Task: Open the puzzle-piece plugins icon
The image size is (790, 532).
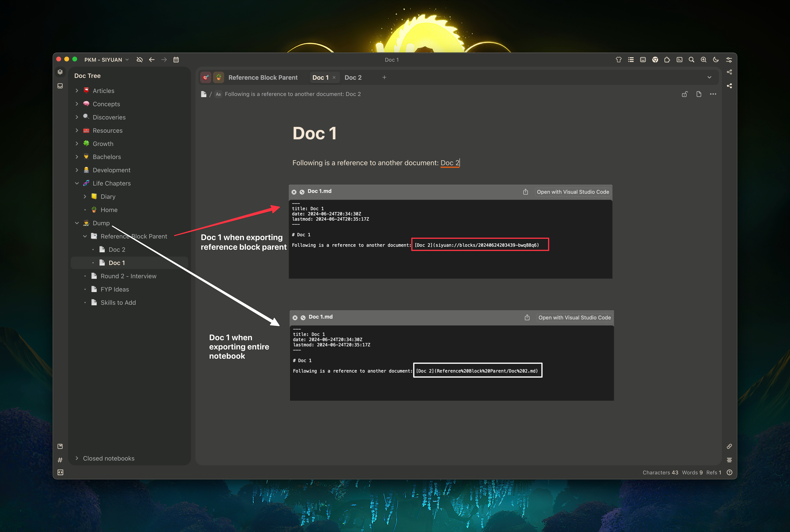Action: coord(667,60)
